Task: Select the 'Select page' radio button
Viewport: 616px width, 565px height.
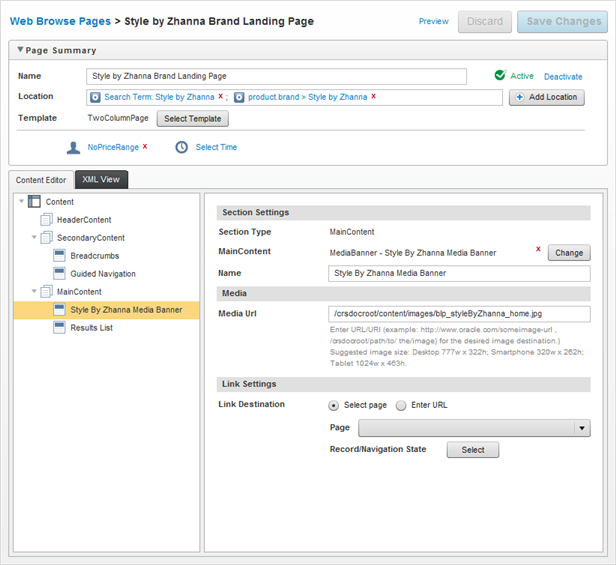Action: [334, 405]
